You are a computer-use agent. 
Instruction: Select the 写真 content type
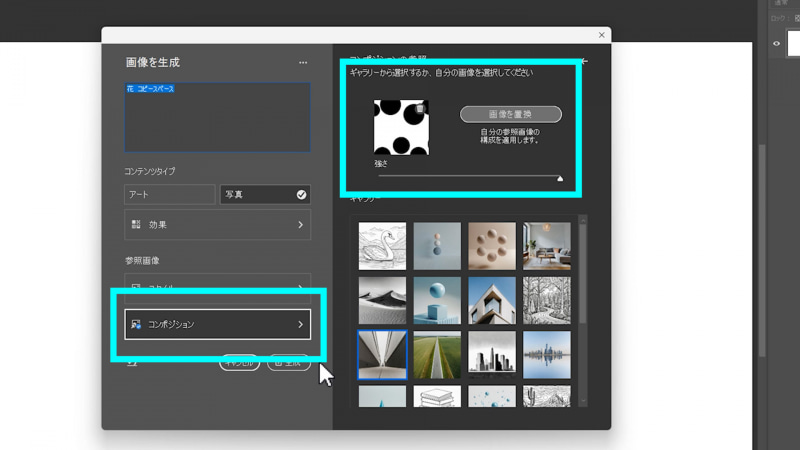click(x=265, y=194)
